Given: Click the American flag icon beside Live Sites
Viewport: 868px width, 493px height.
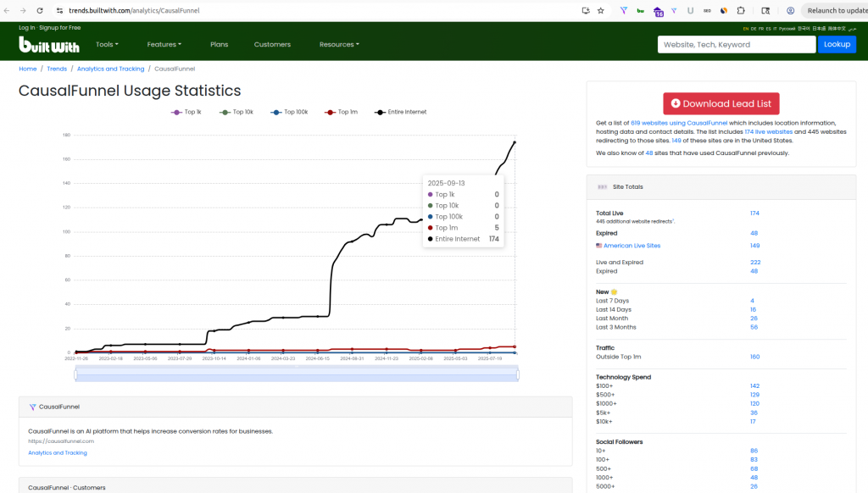Looking at the screenshot, I should pos(599,246).
